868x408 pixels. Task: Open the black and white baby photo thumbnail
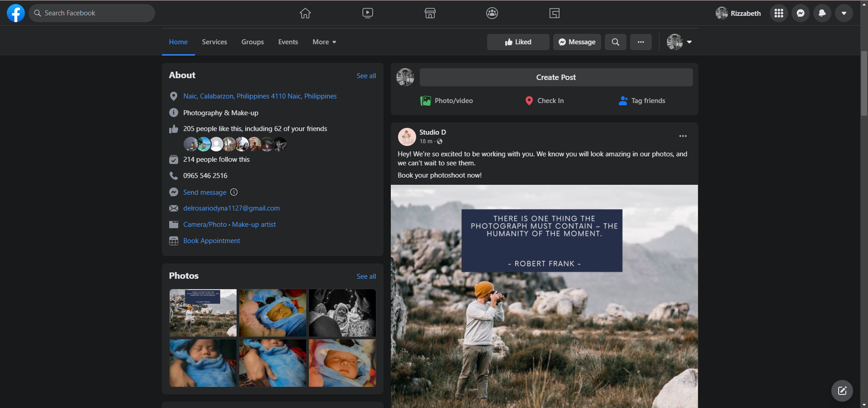[342, 313]
